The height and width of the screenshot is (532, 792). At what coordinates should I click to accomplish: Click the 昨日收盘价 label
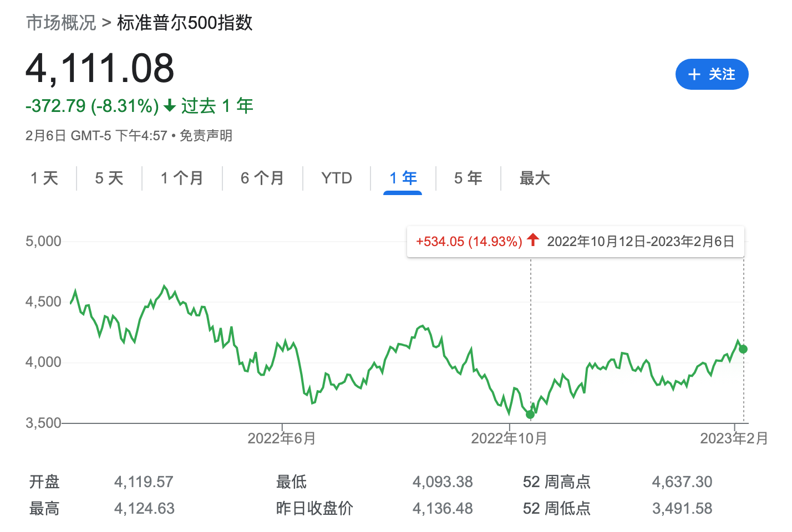314,508
